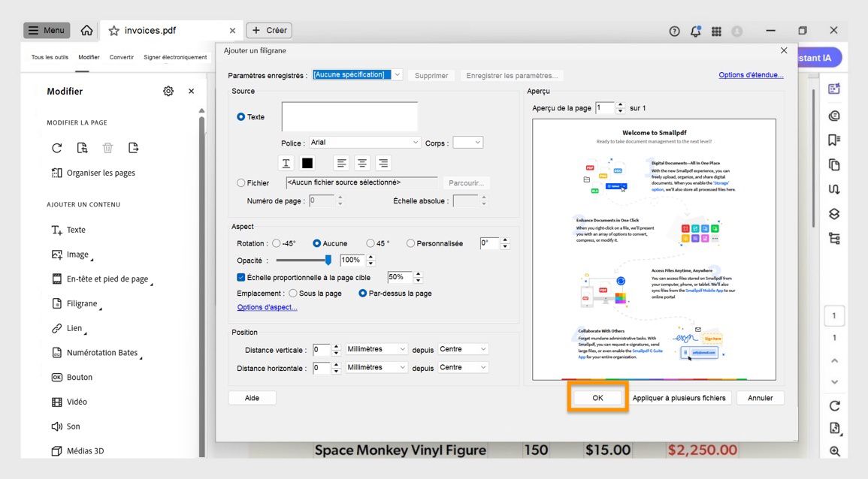Screen dimensions: 868x479
Task: Switch to Modifier tab
Action: pos(89,58)
